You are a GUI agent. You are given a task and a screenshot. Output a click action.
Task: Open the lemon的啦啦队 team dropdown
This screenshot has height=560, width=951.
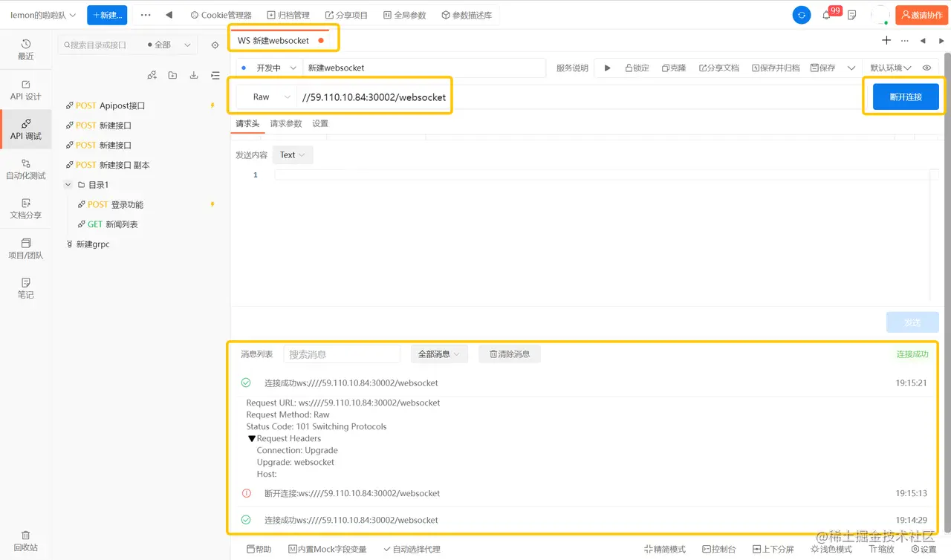pos(43,15)
